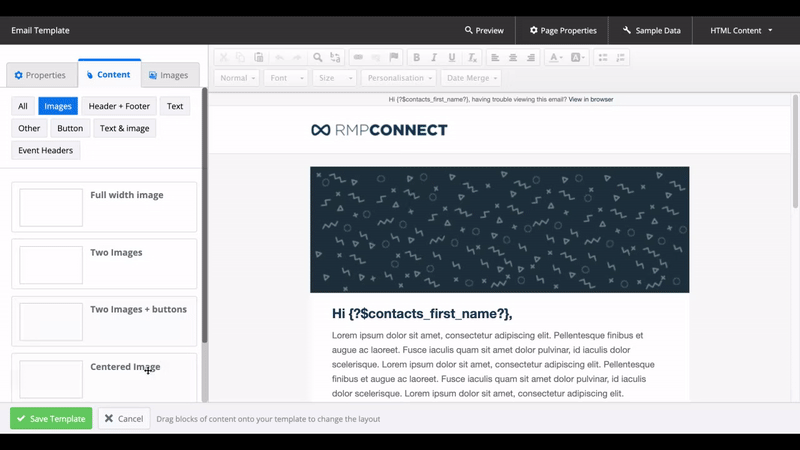Open the Size dropdown
This screenshot has width=800, height=450.
point(335,78)
